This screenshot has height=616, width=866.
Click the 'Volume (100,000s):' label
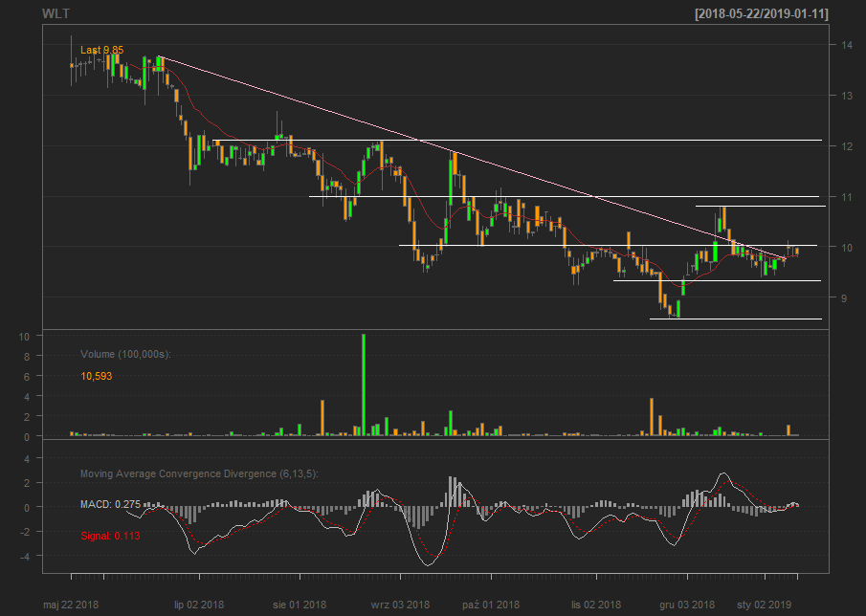(126, 354)
